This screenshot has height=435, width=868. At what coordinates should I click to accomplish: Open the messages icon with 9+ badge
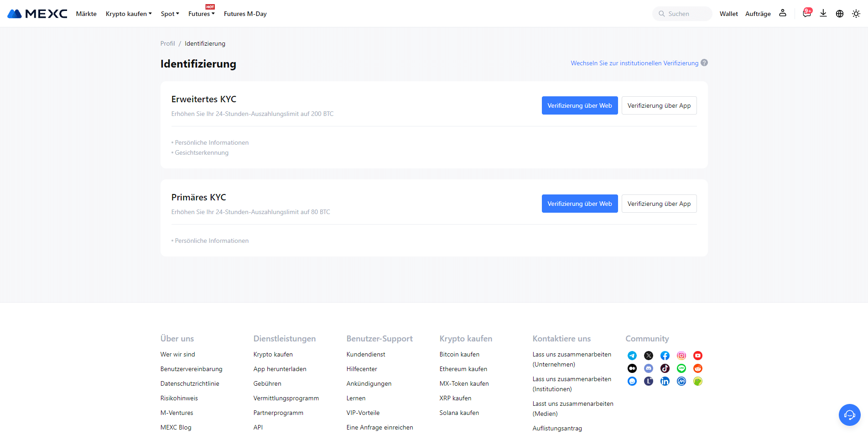tap(807, 13)
